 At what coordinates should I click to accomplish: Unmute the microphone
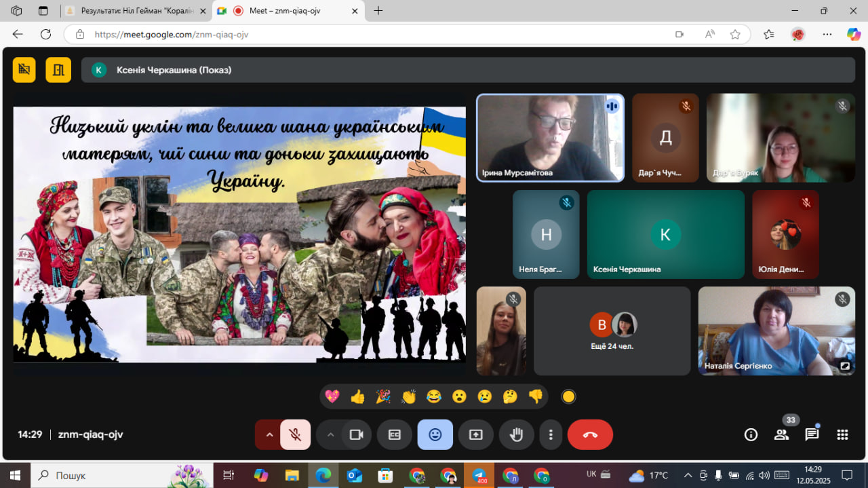[x=296, y=435]
